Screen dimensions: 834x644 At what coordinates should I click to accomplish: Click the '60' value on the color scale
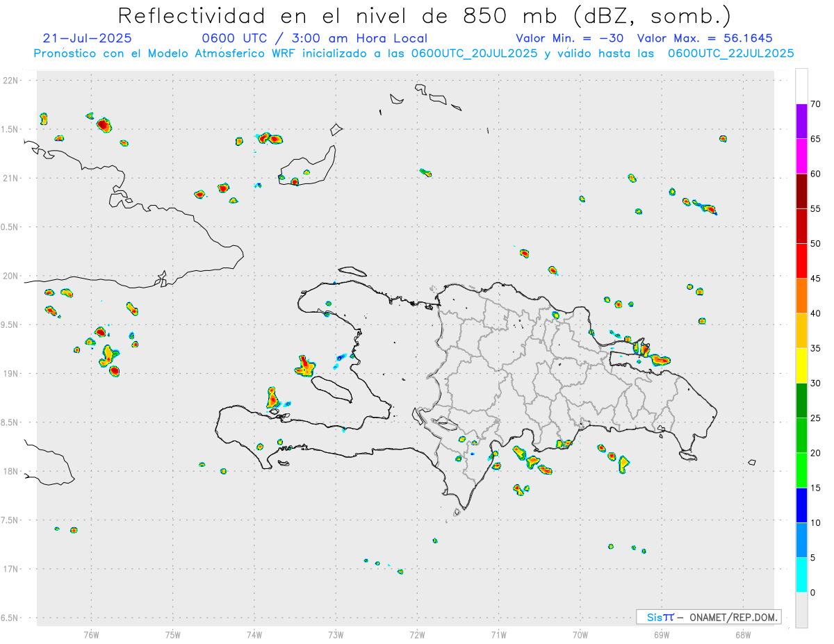pos(815,174)
